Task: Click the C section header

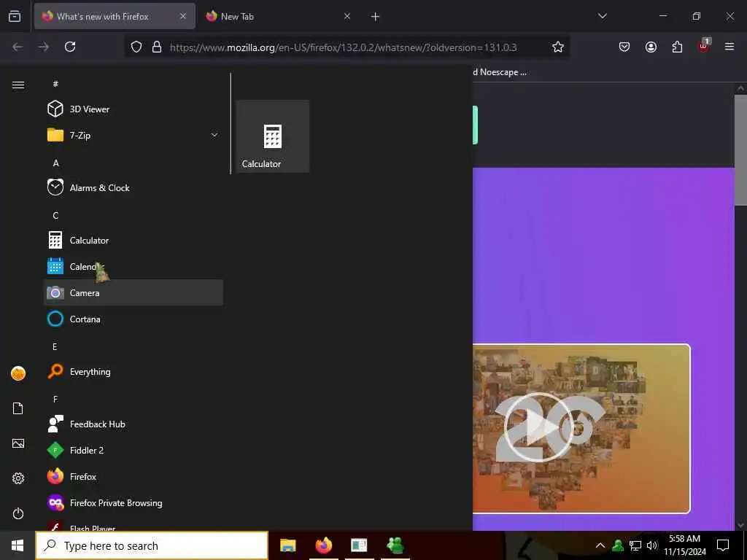Action: 55,216
